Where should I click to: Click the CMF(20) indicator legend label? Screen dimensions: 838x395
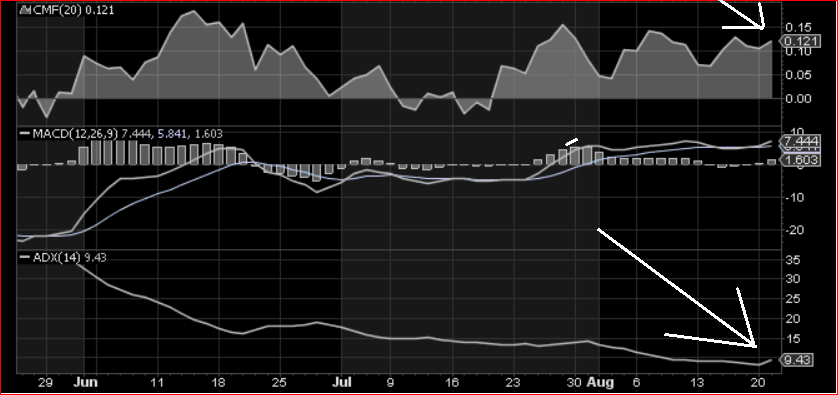pyautogui.click(x=57, y=10)
